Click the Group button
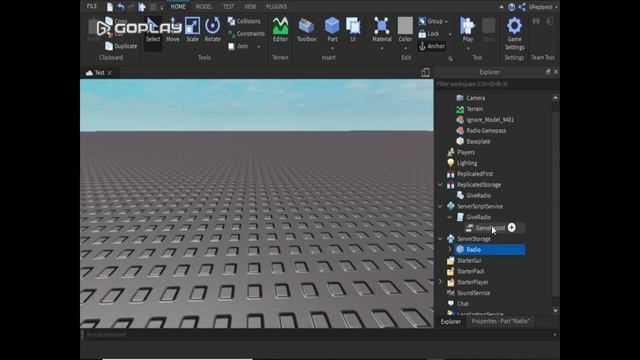The image size is (640, 360). (x=431, y=21)
